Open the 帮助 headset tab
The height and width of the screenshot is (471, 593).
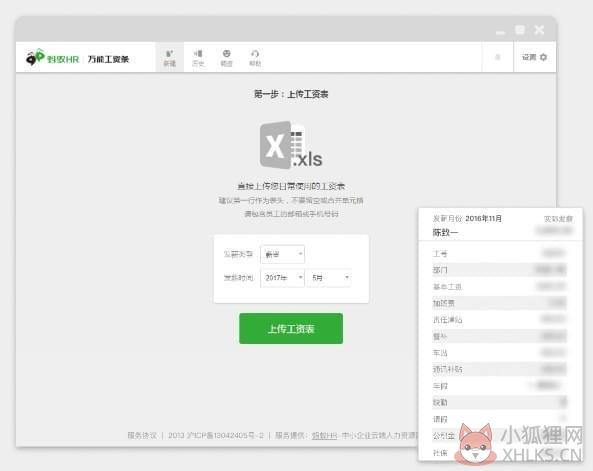[x=255, y=58]
